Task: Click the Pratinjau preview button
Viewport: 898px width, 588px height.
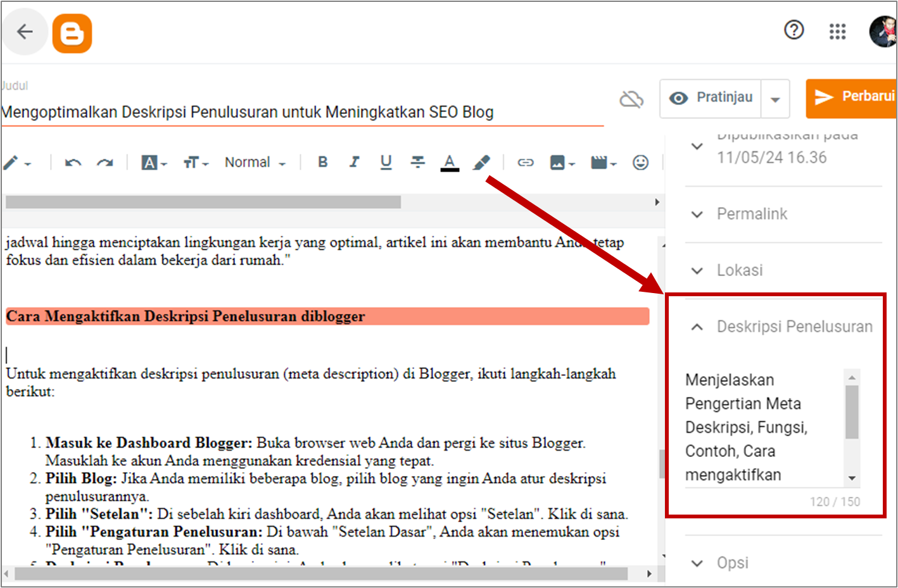Action: point(711,98)
